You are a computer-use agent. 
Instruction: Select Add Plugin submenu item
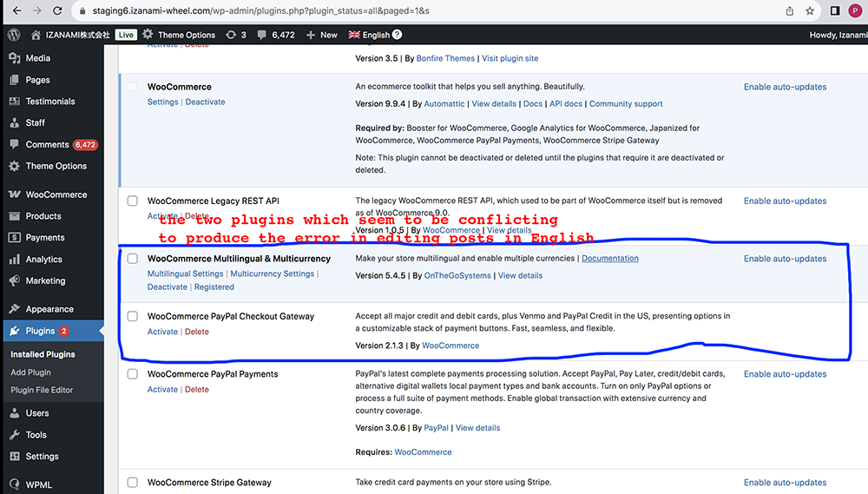pos(30,372)
